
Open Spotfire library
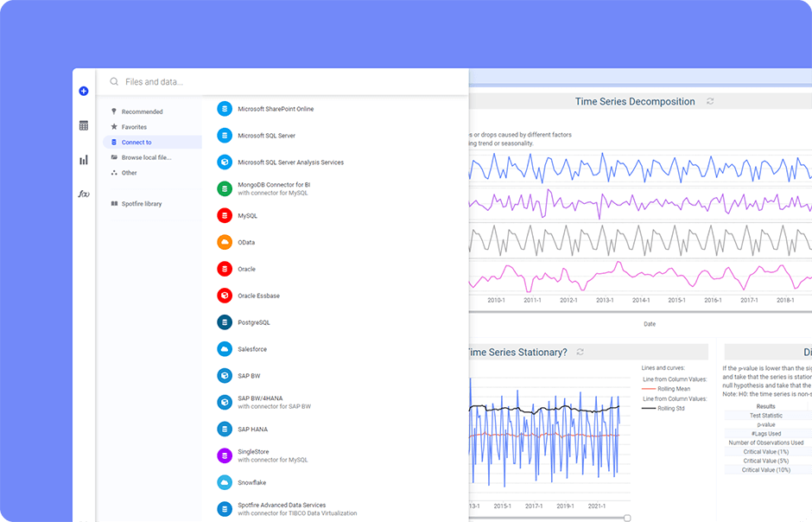tap(142, 204)
